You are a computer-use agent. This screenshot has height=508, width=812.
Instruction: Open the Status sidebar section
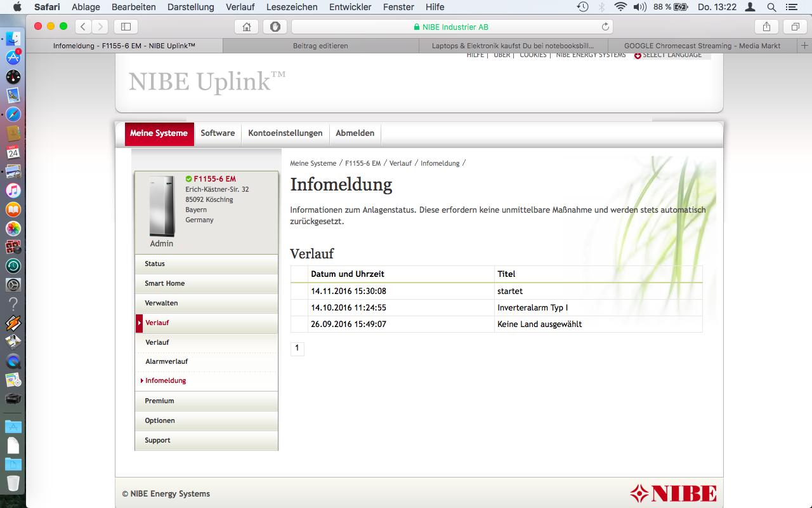[206, 264]
